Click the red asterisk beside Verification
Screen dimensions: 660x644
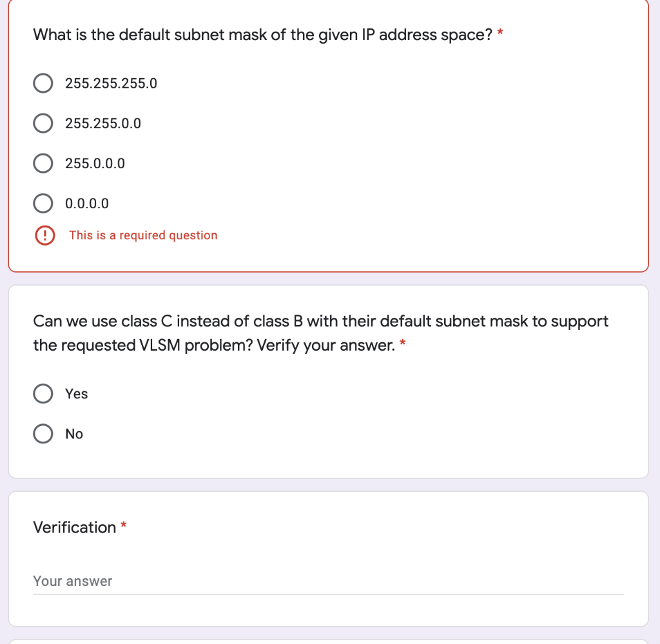coord(123,527)
